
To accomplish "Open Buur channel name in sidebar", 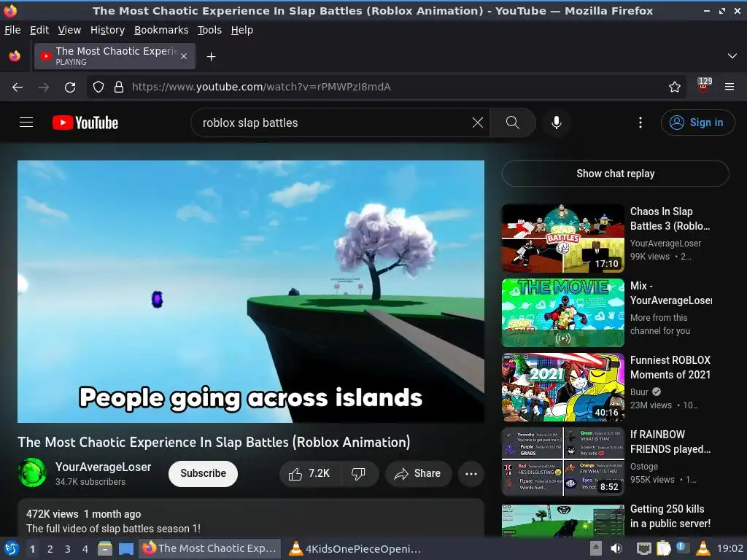I will click(639, 392).
